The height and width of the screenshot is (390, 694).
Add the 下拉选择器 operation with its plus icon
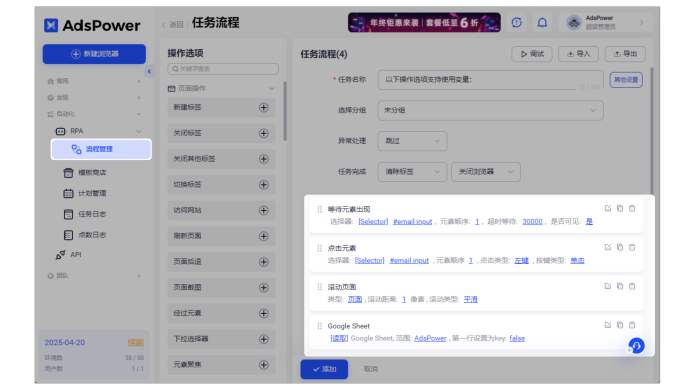point(264,339)
